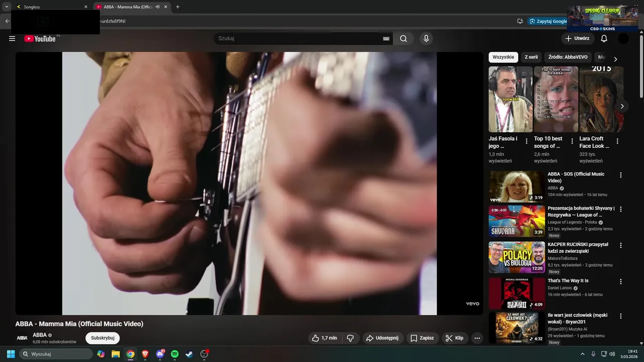The width and height of the screenshot is (644, 362).
Task: Show hidden system tray icons chevron
Action: pos(583,354)
